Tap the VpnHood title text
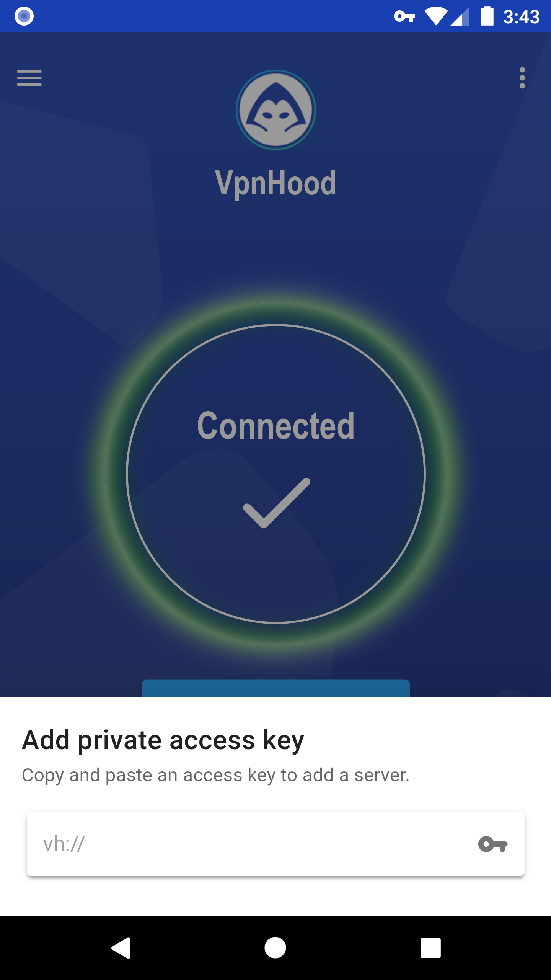The height and width of the screenshot is (980, 551). click(x=275, y=183)
